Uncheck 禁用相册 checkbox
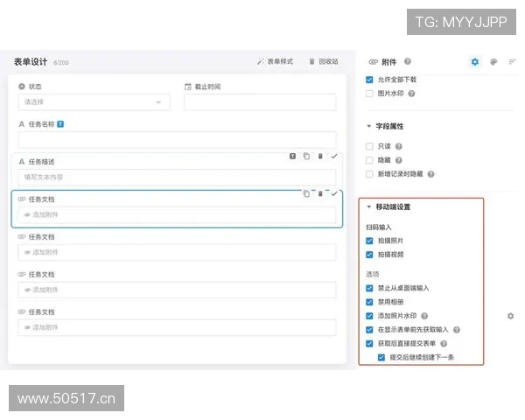 (x=369, y=302)
